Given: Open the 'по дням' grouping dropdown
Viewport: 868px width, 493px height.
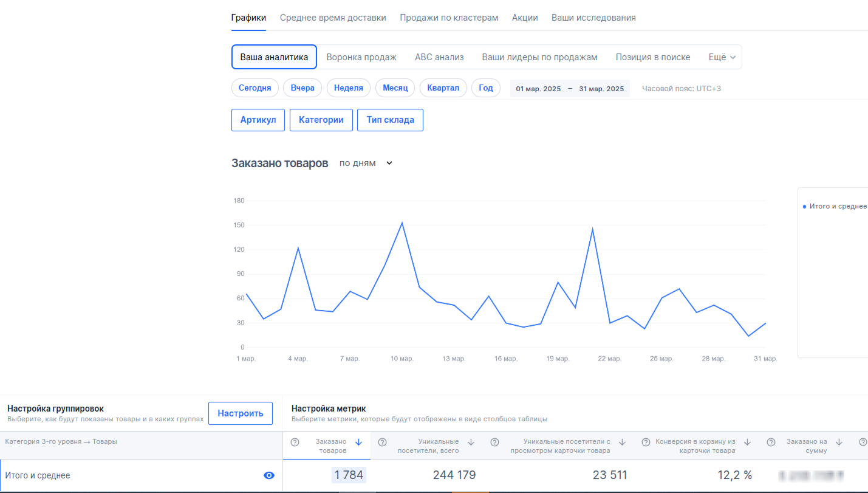Looking at the screenshot, I should click(x=366, y=163).
